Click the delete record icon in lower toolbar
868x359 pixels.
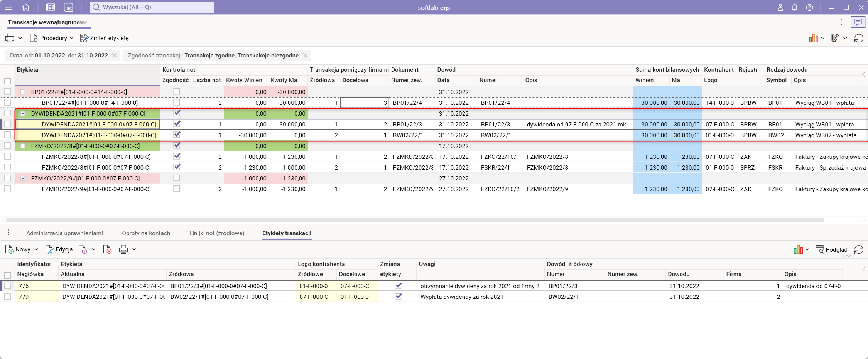(x=107, y=249)
